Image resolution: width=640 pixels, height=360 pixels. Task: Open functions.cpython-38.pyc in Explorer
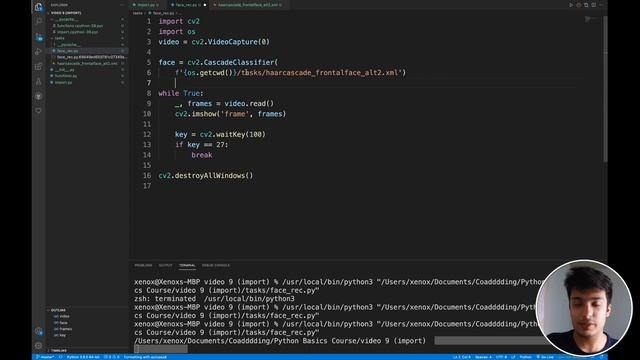click(87, 26)
